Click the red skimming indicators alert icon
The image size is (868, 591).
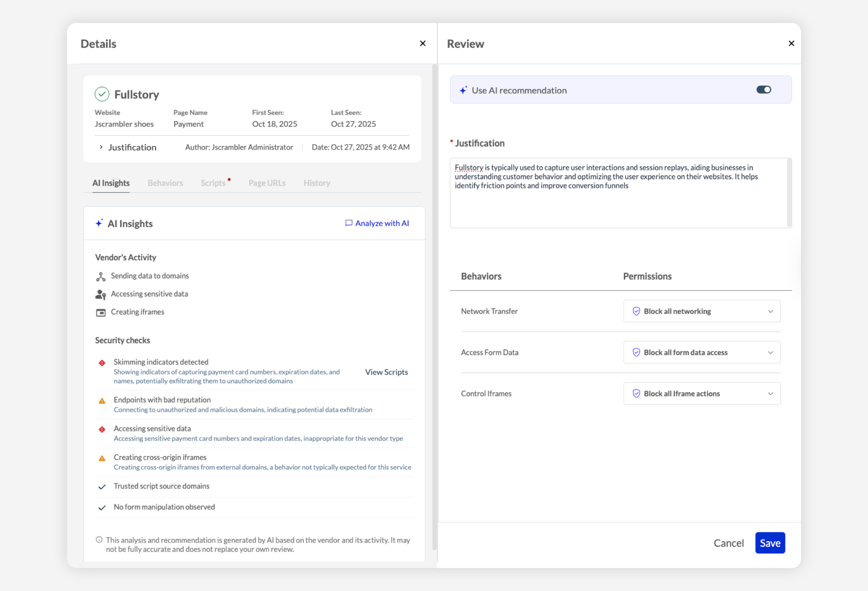[x=102, y=363]
